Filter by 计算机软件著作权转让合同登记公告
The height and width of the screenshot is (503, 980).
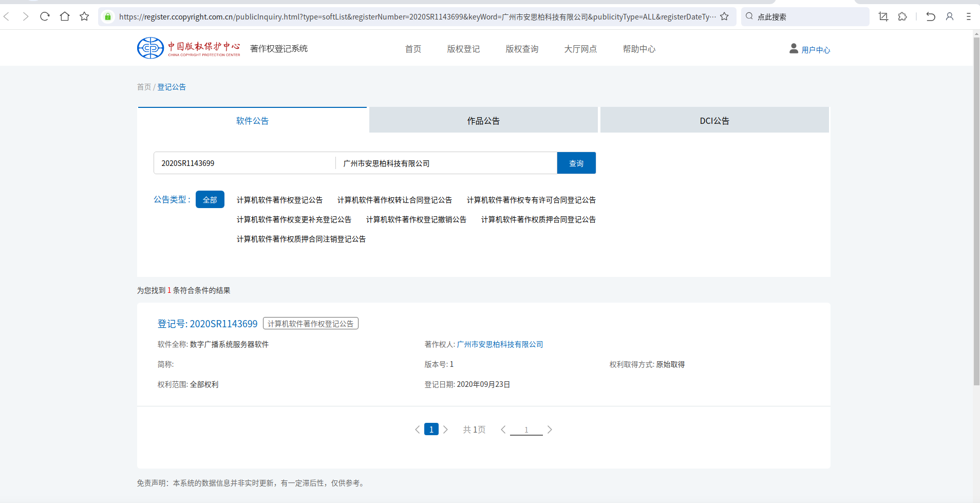394,200
